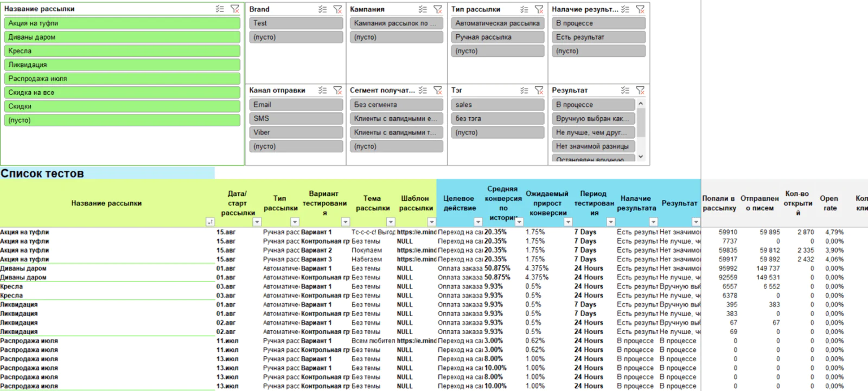Toggle multi-select in Кампания slicer
The height and width of the screenshot is (391, 868).
click(x=423, y=9)
